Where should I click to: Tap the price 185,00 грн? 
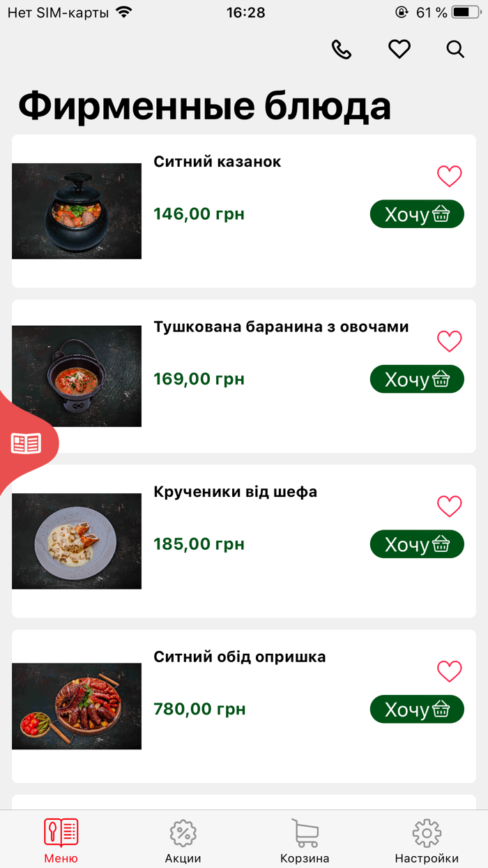coord(199,544)
